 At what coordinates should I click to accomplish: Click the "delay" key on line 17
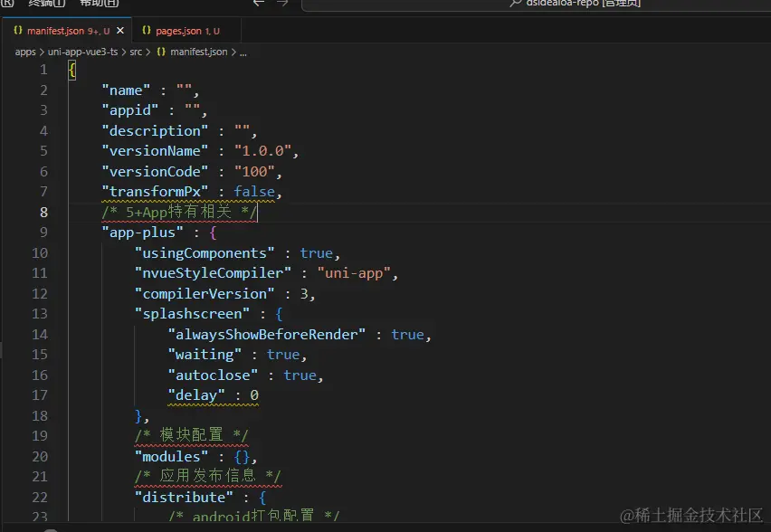tap(196, 395)
